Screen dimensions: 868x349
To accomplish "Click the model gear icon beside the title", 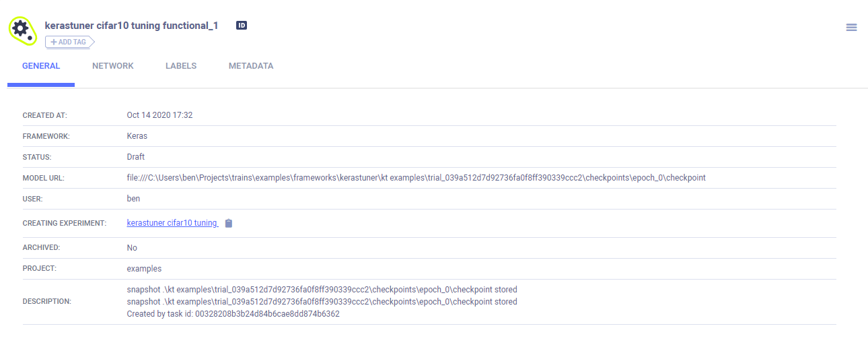I will coord(22,30).
